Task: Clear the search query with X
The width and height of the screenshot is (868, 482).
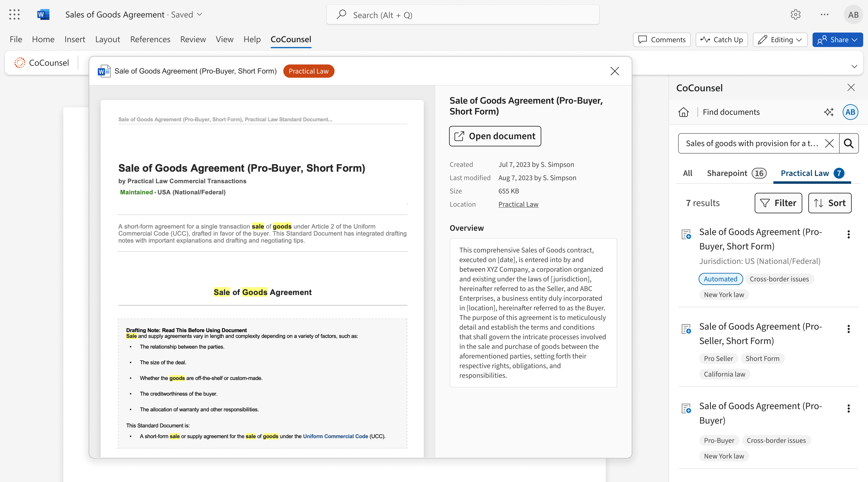Action: tap(829, 143)
